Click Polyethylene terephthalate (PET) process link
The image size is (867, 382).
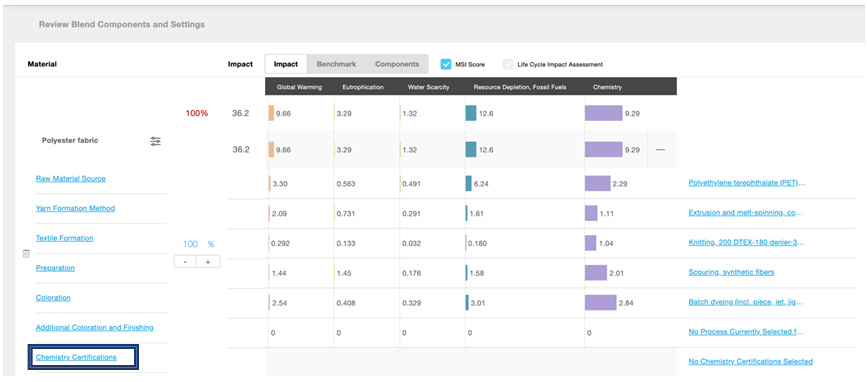pyautogui.click(x=746, y=183)
